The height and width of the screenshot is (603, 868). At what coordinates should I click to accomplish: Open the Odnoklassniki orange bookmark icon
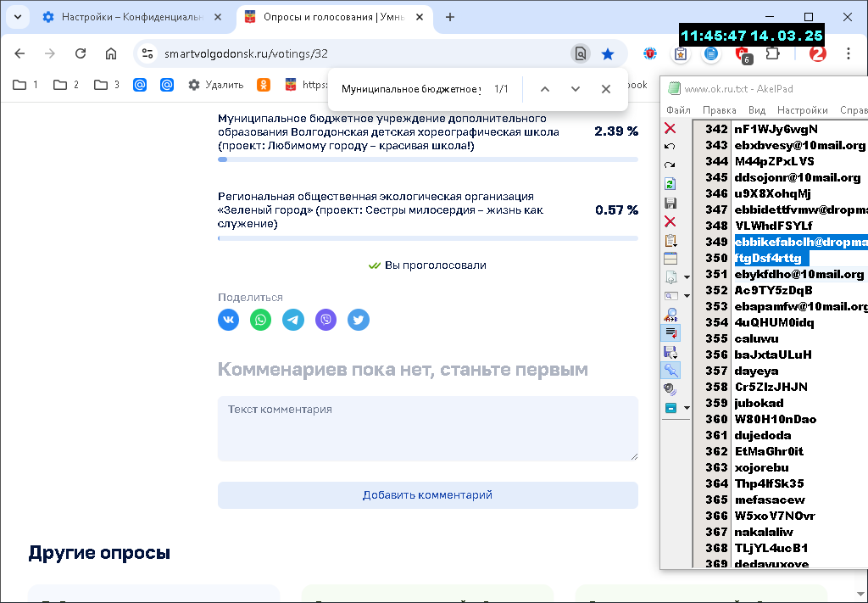(x=264, y=85)
